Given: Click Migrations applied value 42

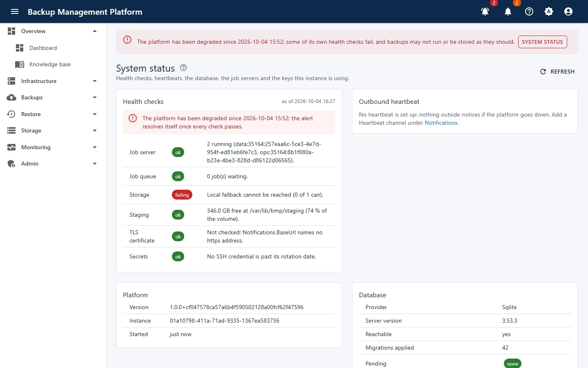Looking at the screenshot, I should click(506, 348).
